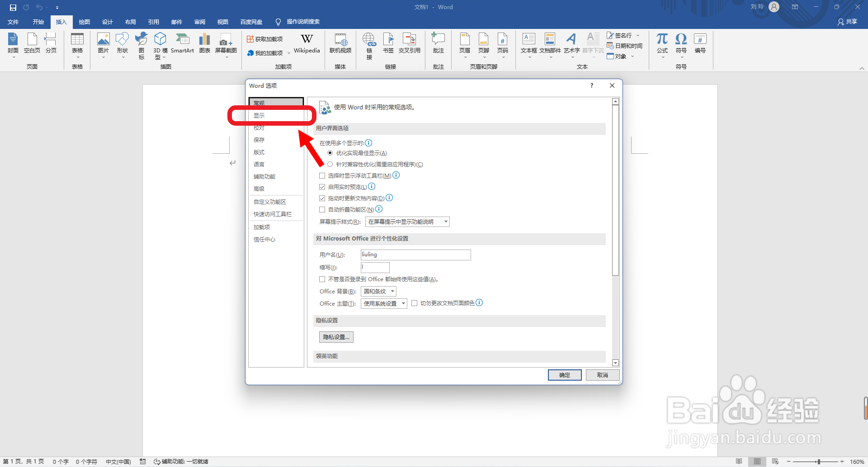
Task: Enable 自动折叠功能区 checkbox
Action: click(x=322, y=210)
